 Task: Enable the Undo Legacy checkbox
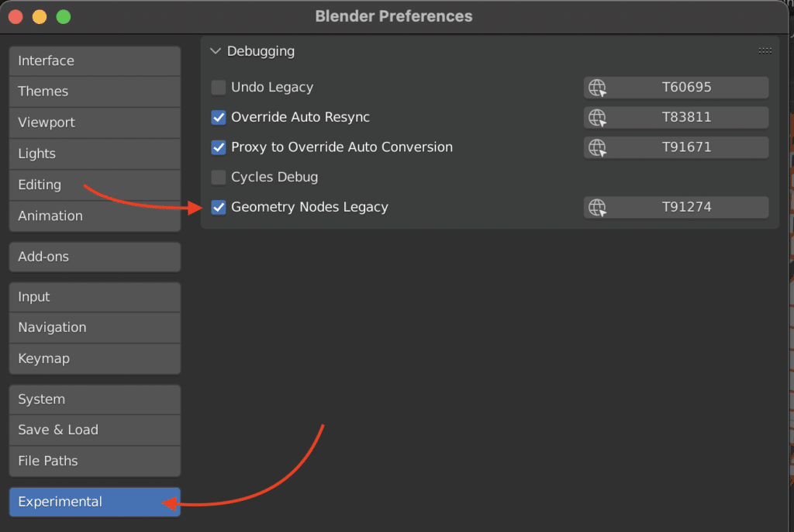[218, 88]
